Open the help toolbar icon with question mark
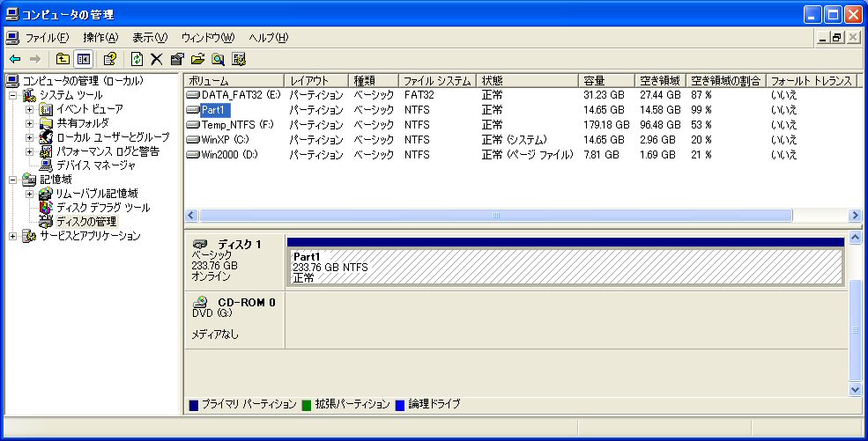 tap(109, 59)
